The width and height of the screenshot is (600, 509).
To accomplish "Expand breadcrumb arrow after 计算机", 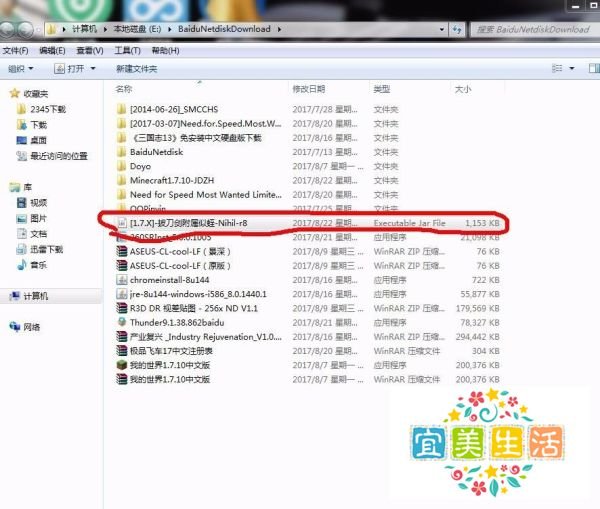I will click(x=105, y=29).
